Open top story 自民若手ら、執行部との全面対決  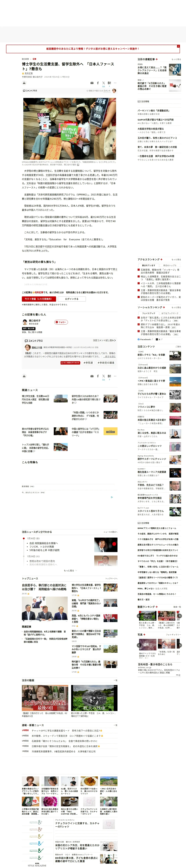tap(44, 587)
